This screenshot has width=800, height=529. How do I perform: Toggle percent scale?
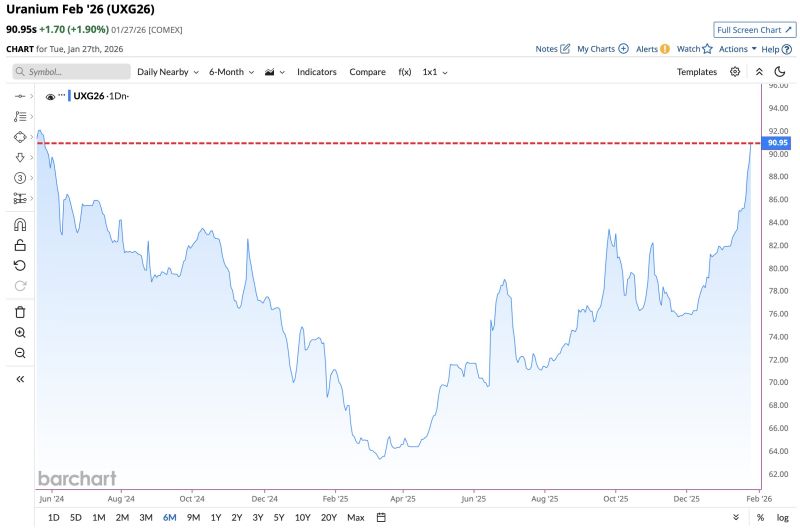coord(760,517)
